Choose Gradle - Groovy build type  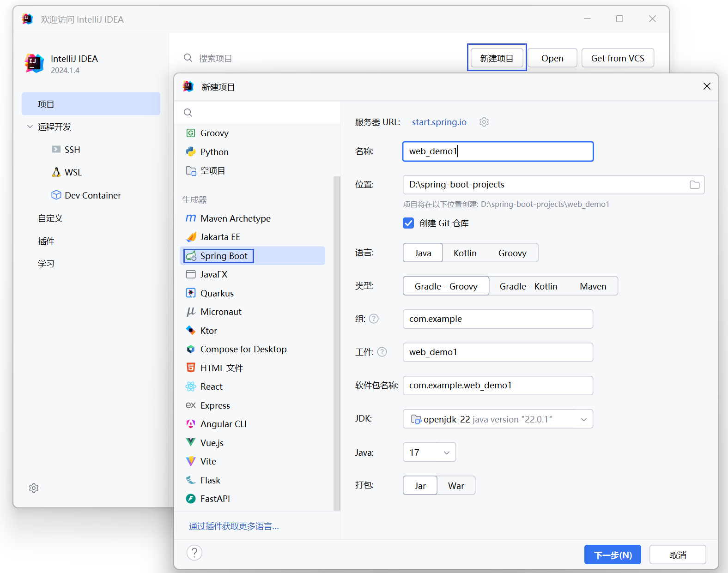[446, 286]
